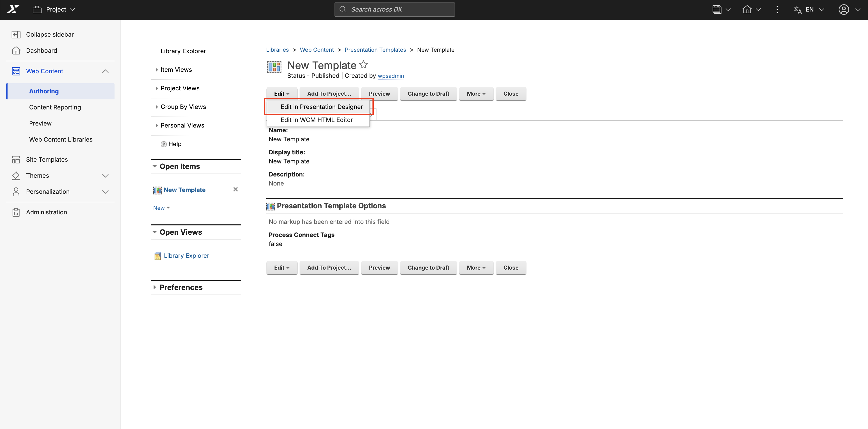The width and height of the screenshot is (868, 429).
Task: Expand the Personalization sidebar section
Action: tap(105, 192)
